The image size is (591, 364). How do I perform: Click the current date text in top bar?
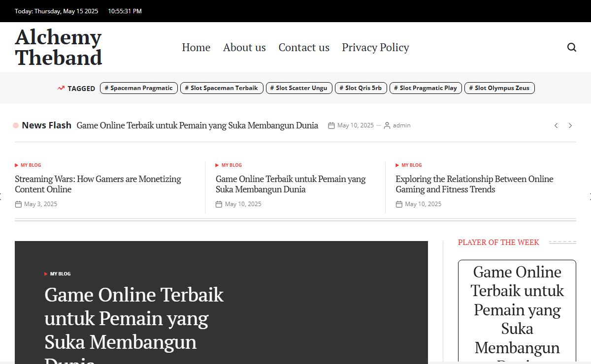56,11
